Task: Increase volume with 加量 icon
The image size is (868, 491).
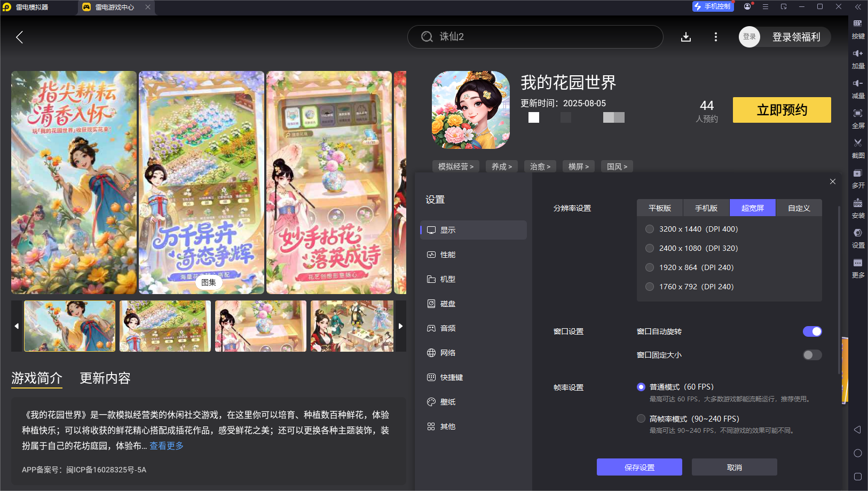Action: click(x=858, y=59)
